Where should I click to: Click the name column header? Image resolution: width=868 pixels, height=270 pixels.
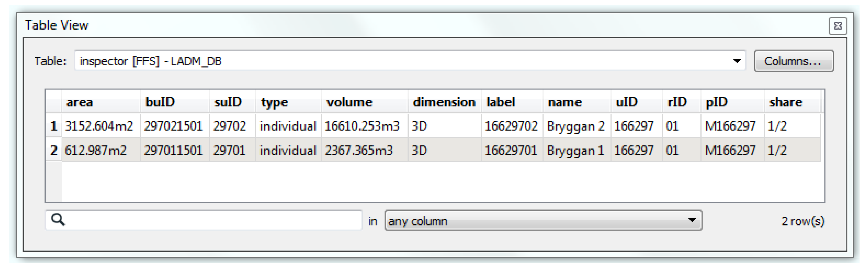[577, 102]
